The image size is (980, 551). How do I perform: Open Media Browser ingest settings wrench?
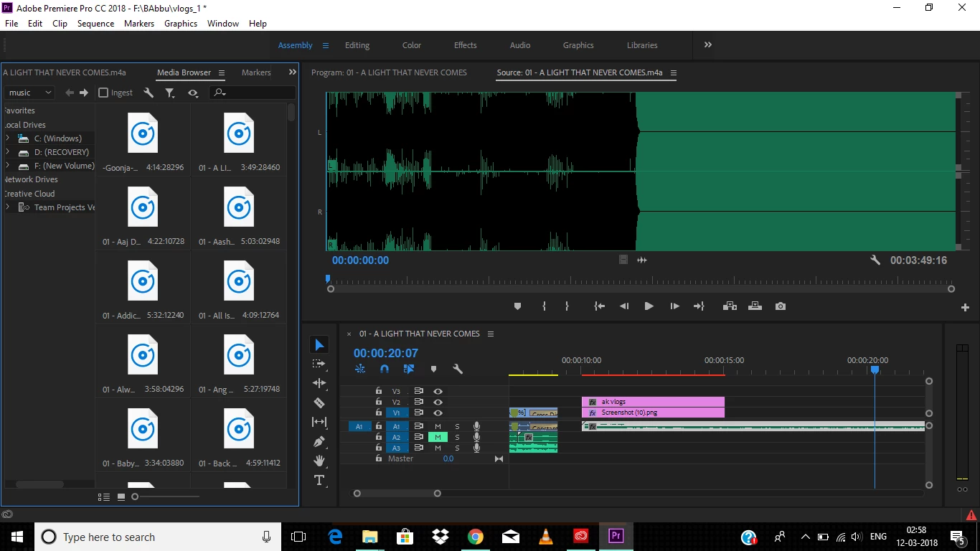pyautogui.click(x=149, y=93)
